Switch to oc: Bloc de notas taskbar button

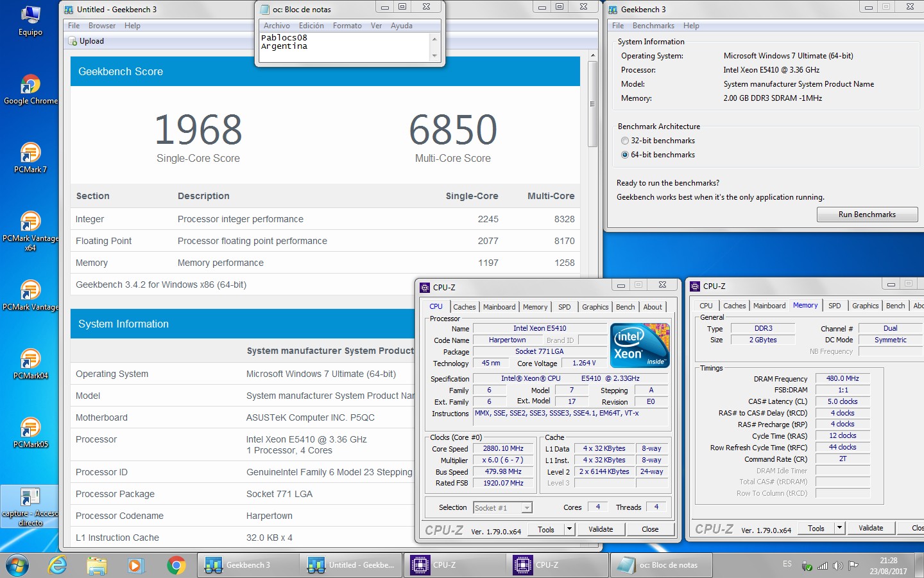[x=660, y=565]
